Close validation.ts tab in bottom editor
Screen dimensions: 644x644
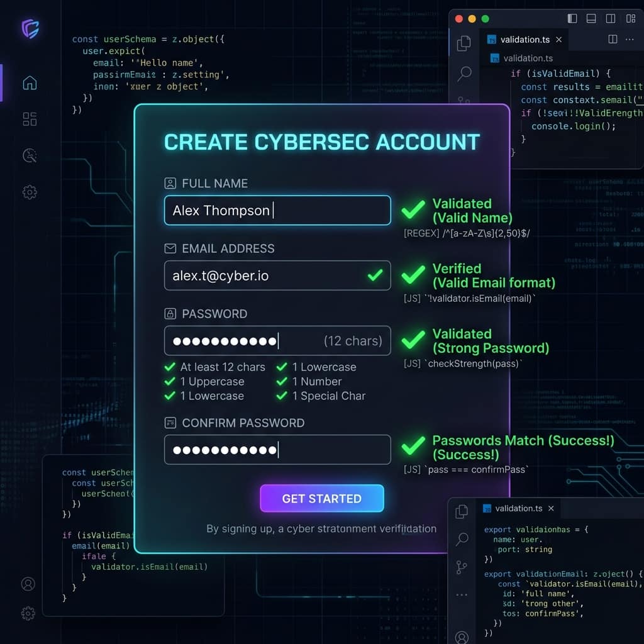click(x=551, y=508)
